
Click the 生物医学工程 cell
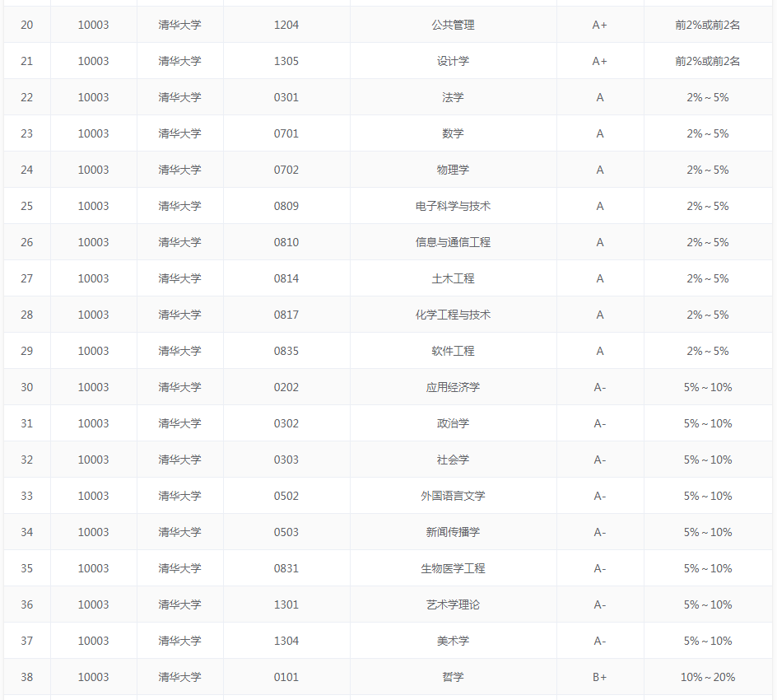453,567
